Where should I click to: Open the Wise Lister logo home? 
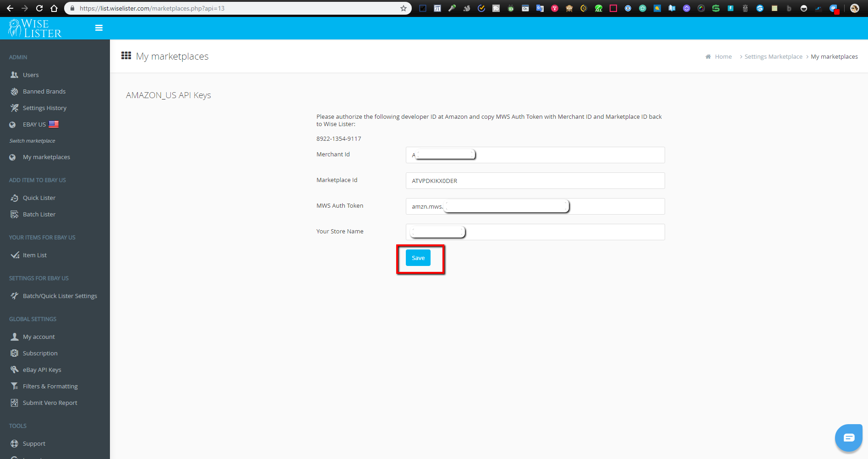pos(35,28)
